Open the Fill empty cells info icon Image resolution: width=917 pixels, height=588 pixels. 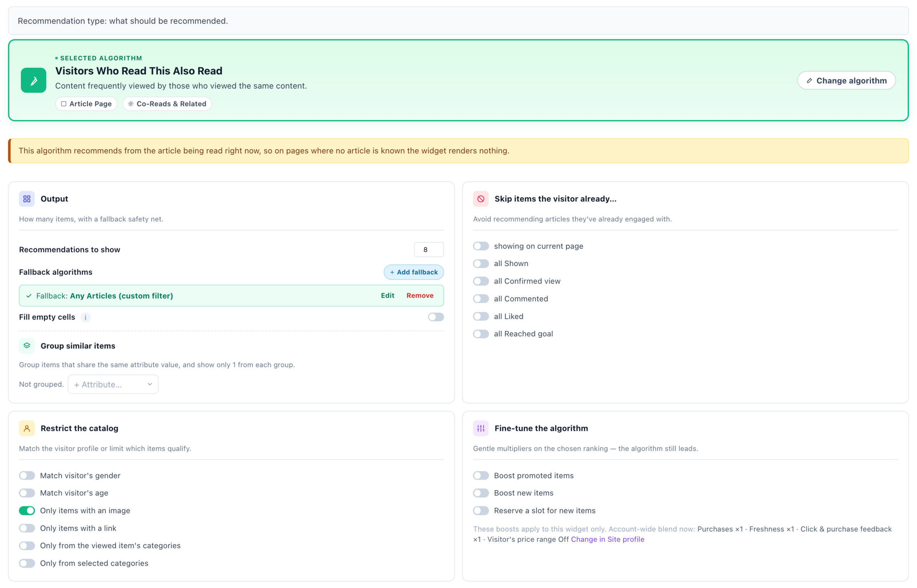click(86, 317)
